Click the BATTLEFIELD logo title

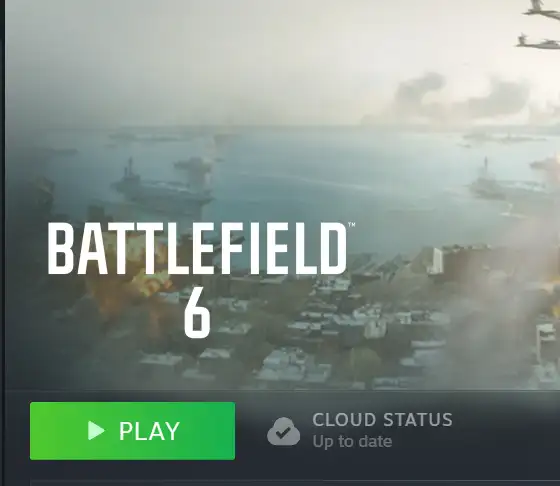[x=197, y=249]
